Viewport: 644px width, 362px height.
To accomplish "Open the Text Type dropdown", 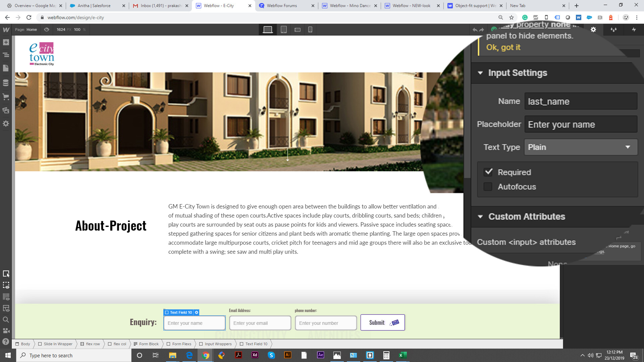I will (x=581, y=147).
